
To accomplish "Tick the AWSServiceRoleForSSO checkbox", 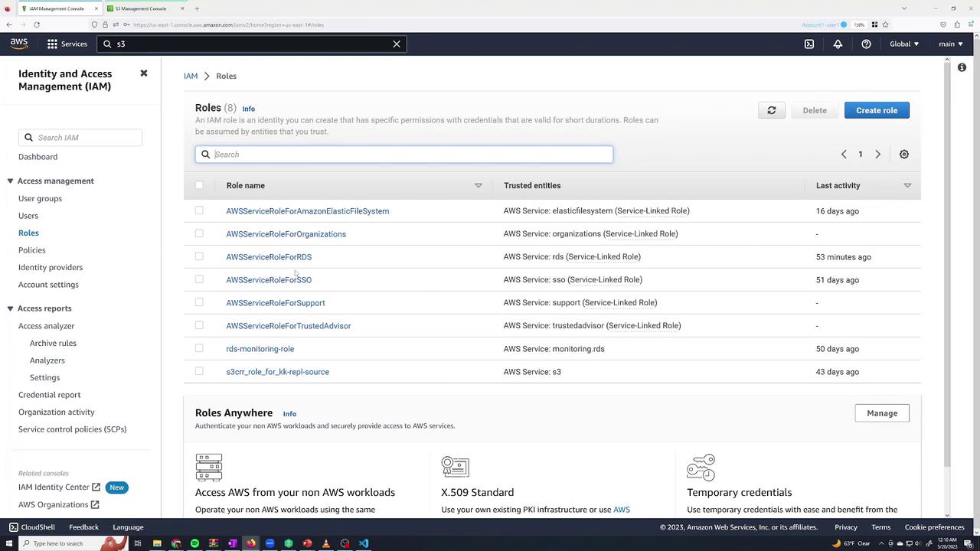I will [x=199, y=279].
